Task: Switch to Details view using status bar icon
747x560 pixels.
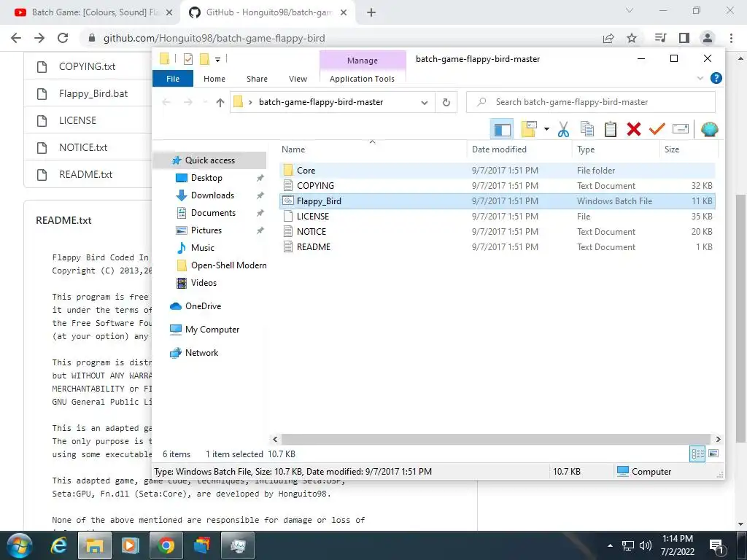Action: pyautogui.click(x=697, y=454)
